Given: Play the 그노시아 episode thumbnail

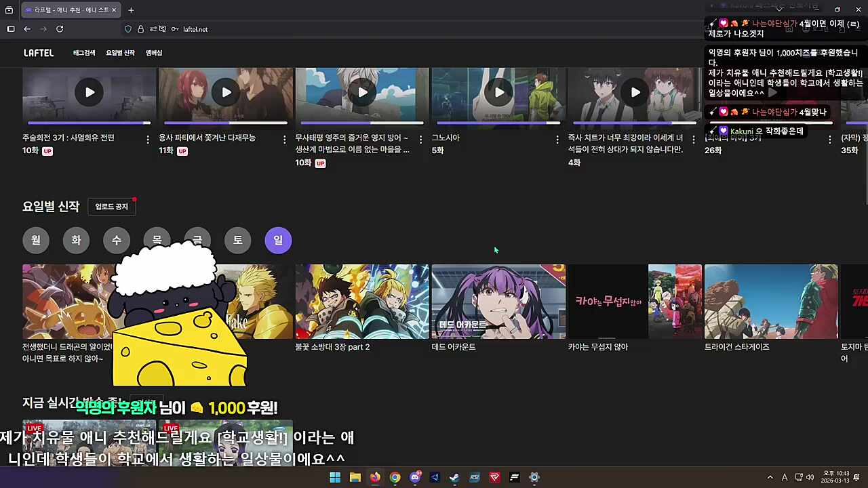Looking at the screenshot, I should 498,92.
